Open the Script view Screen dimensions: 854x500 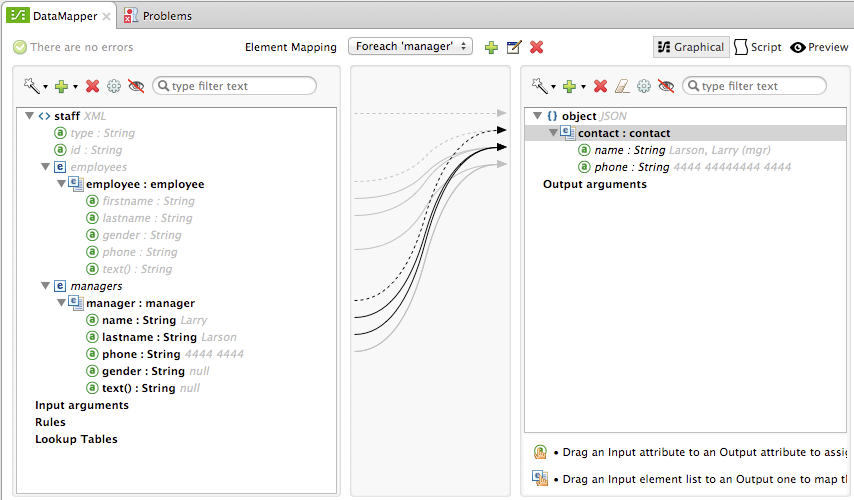pos(758,47)
